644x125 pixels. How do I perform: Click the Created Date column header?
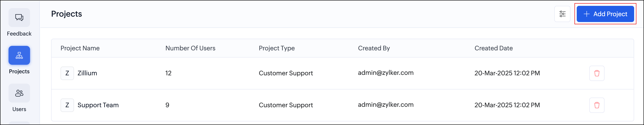point(494,48)
